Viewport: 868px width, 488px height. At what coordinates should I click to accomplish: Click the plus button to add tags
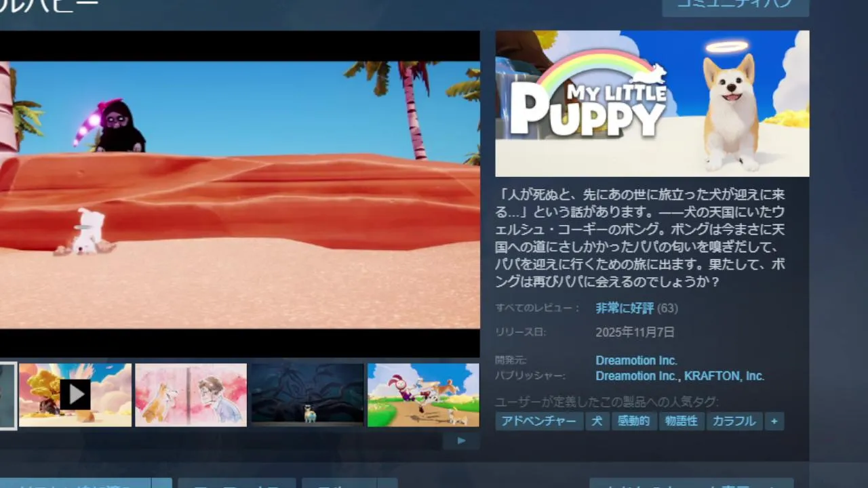coord(774,421)
